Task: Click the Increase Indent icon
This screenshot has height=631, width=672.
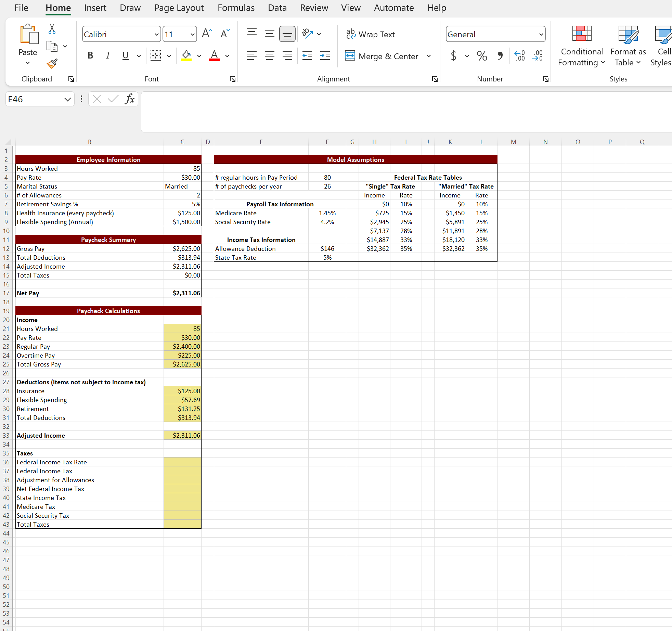Action: coord(325,56)
